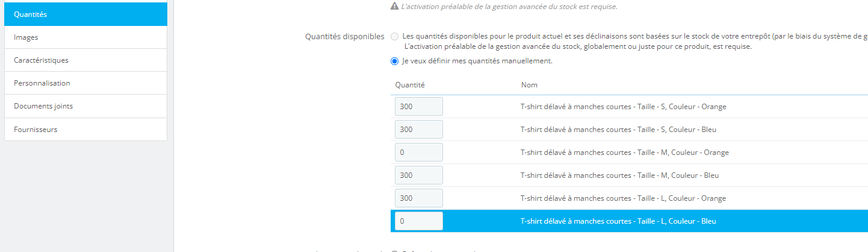Select the highlighted Taille L, Couleur Bleu name
868x252 pixels.
618,221
